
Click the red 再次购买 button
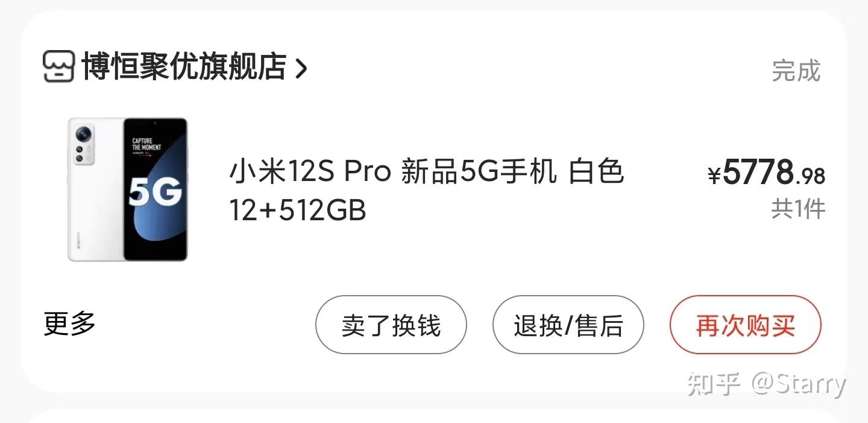746,325
